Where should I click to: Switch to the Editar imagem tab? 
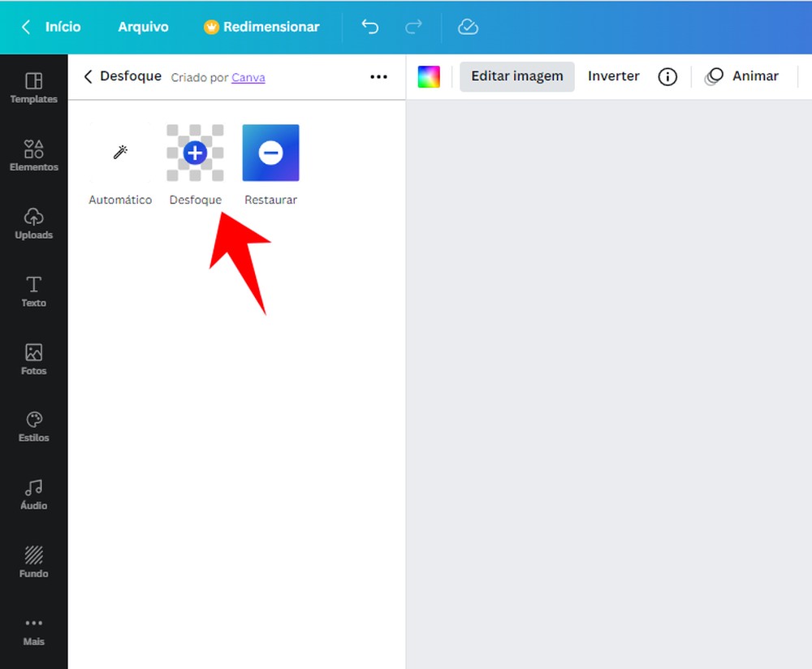(x=516, y=76)
